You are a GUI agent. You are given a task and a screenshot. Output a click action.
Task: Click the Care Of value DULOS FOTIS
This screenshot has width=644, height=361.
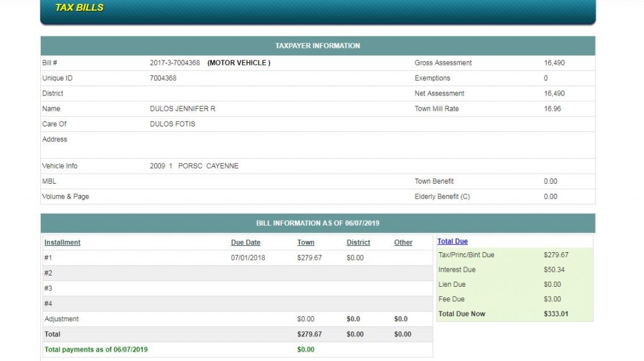(172, 124)
